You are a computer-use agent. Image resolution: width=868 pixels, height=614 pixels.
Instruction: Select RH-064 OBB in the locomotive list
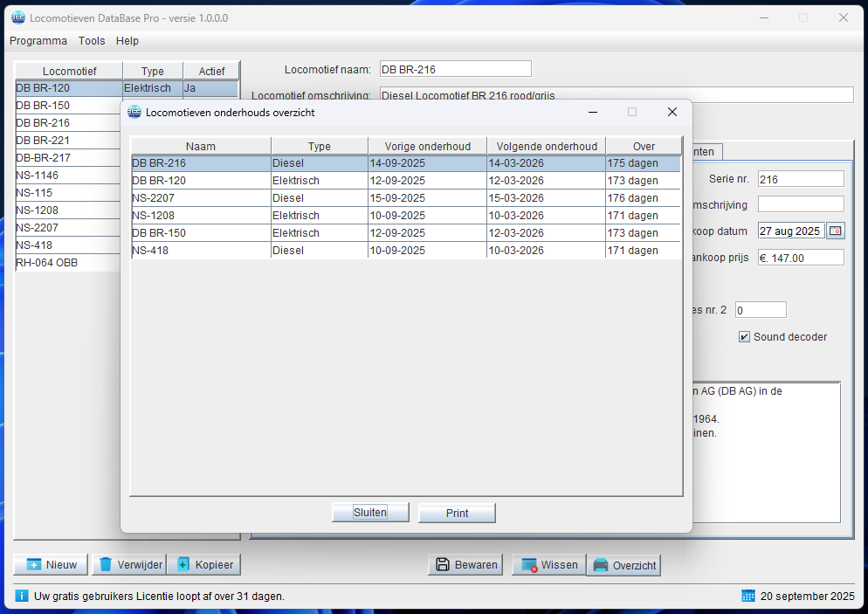tap(65, 263)
